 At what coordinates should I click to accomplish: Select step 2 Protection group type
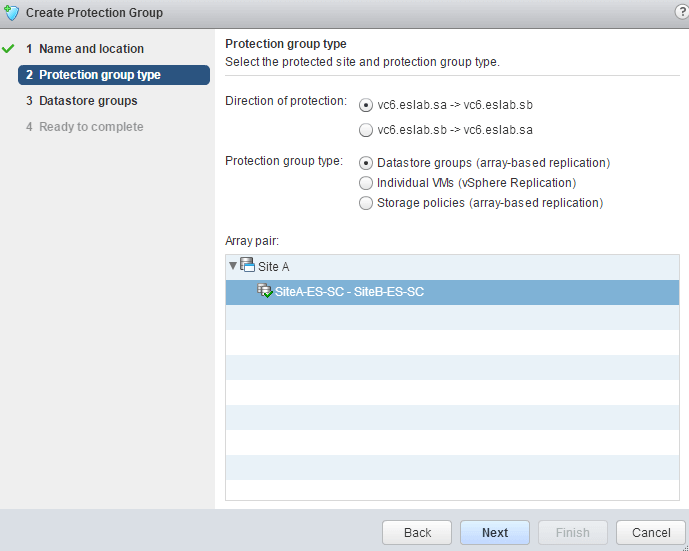(99, 75)
